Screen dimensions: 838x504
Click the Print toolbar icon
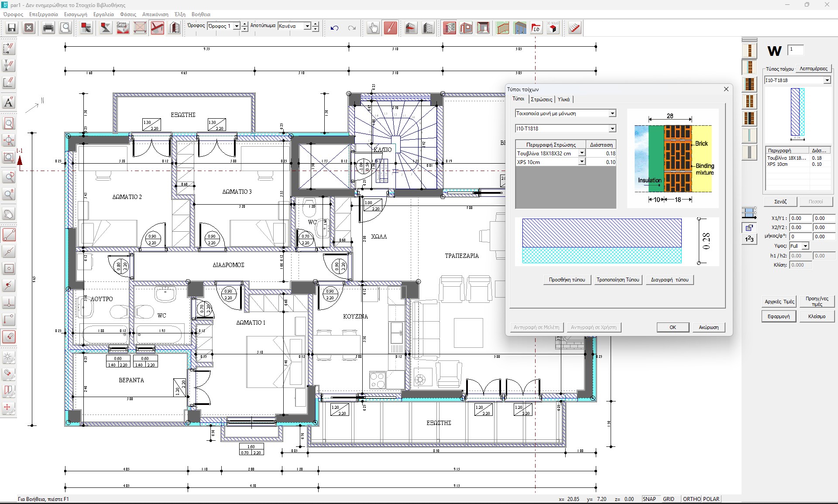point(48,28)
